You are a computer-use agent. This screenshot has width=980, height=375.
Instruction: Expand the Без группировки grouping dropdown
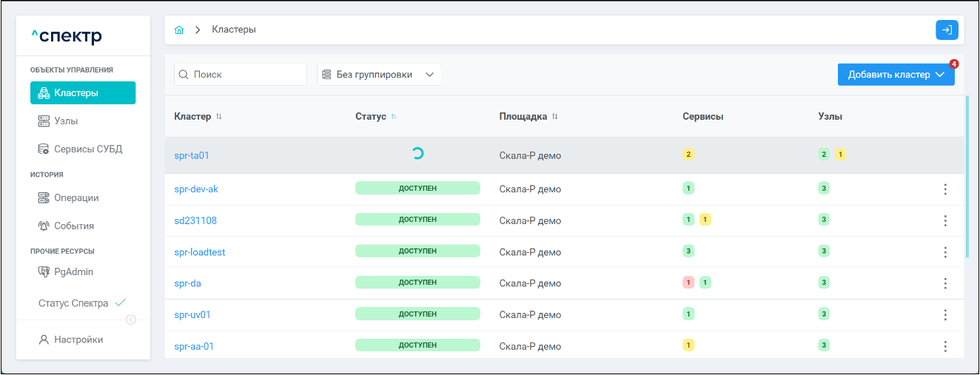(378, 75)
